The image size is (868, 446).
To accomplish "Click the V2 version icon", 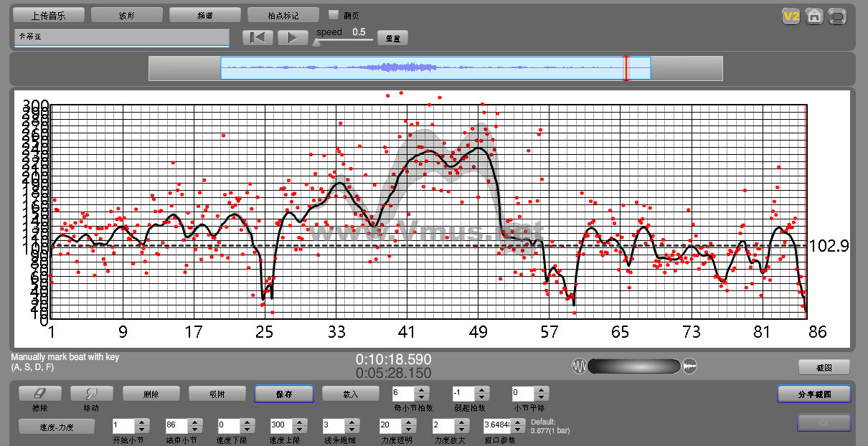I will [x=791, y=16].
